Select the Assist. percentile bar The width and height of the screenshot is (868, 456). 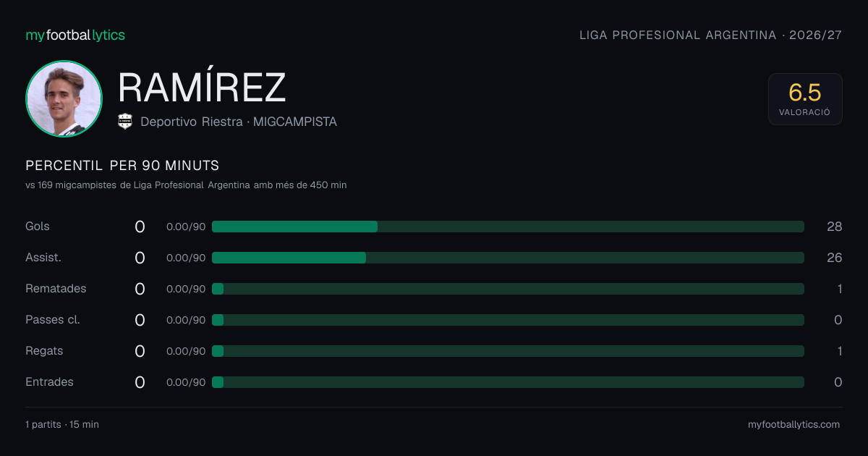click(508, 258)
